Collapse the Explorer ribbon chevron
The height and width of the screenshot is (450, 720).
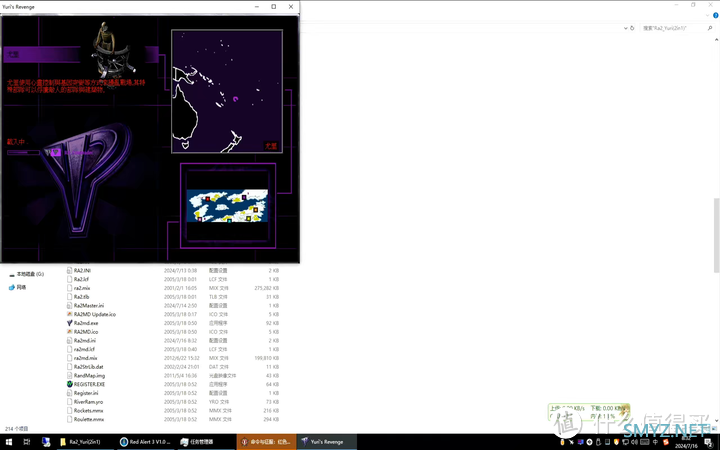[x=708, y=15]
